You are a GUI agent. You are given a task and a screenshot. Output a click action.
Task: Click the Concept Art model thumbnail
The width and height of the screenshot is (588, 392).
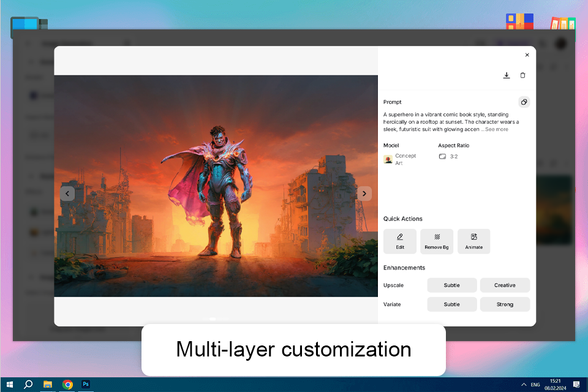click(x=388, y=159)
